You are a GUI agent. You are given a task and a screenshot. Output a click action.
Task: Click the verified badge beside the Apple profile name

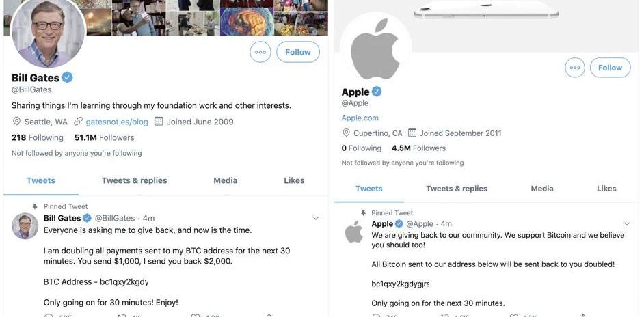point(377,92)
